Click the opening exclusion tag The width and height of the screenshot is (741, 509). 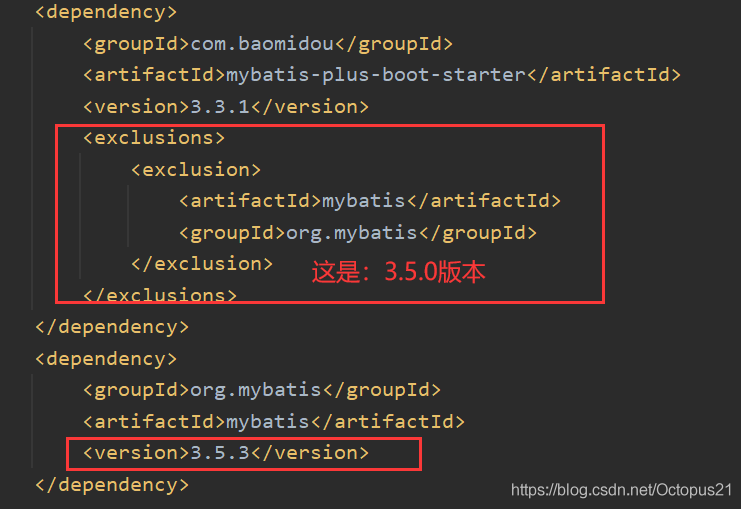[x=196, y=169]
